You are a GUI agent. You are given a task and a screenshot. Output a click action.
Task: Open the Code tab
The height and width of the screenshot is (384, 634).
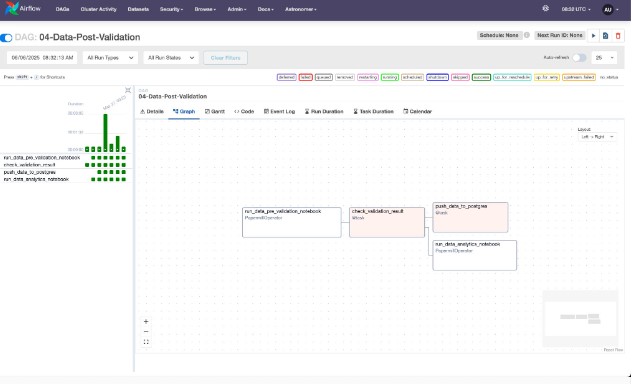(244, 112)
